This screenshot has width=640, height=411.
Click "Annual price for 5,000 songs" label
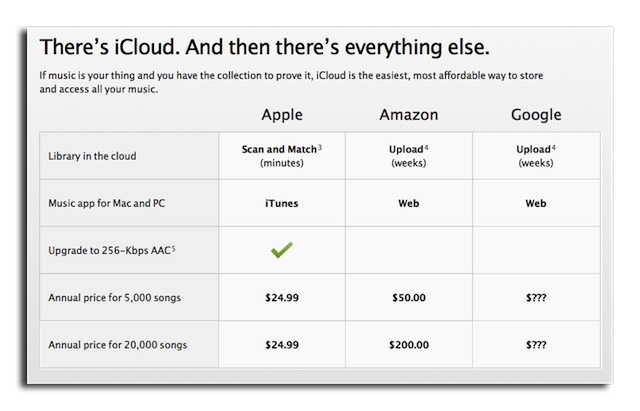[x=118, y=298]
